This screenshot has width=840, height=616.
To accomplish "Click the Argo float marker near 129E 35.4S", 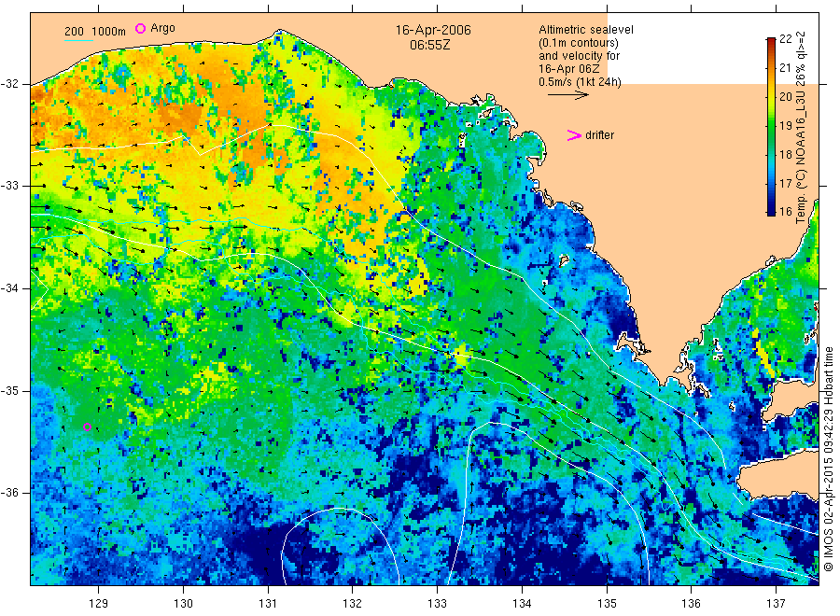I will click(x=88, y=427).
